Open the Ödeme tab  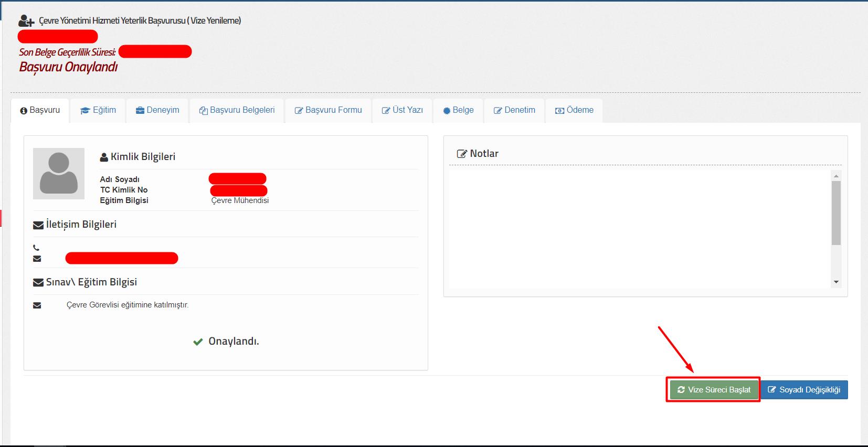tap(574, 110)
